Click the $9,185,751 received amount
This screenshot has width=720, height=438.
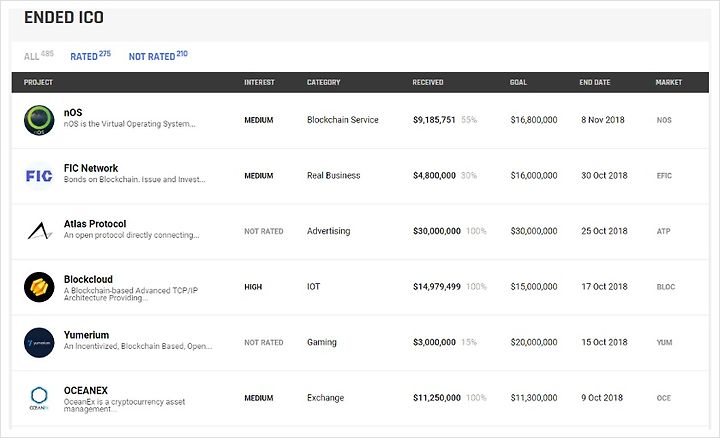(x=434, y=120)
